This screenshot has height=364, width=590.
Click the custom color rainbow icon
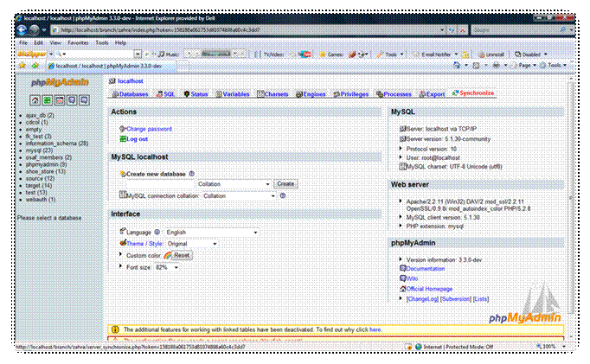pos(167,256)
